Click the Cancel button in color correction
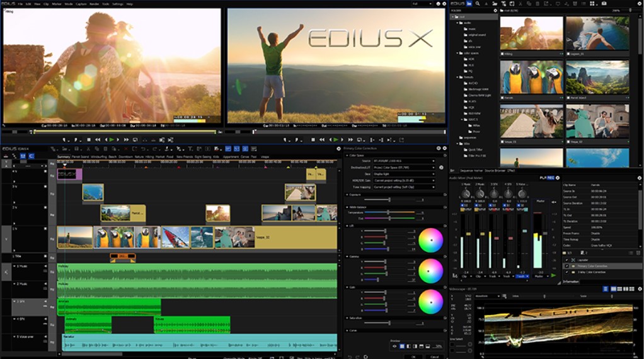This screenshot has height=359, width=644. click(434, 356)
